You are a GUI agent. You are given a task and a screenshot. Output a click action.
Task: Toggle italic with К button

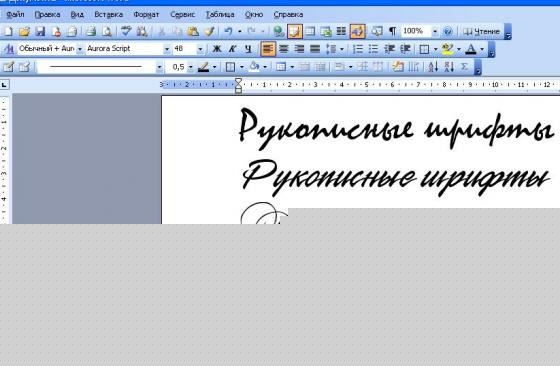(232, 49)
